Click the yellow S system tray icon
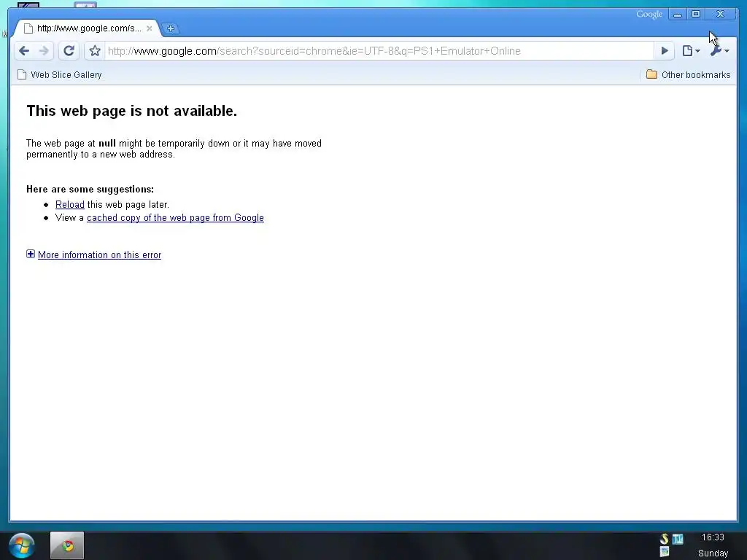The height and width of the screenshot is (560, 747). [664, 539]
